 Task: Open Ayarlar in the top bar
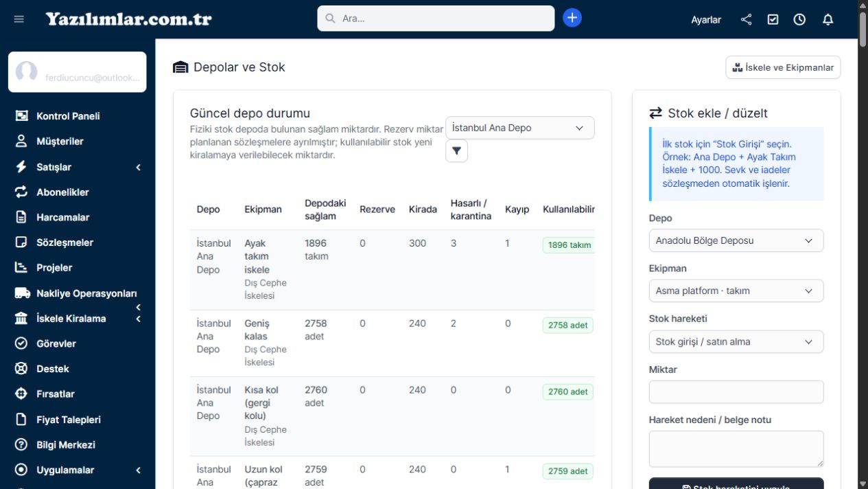pyautogui.click(x=706, y=20)
